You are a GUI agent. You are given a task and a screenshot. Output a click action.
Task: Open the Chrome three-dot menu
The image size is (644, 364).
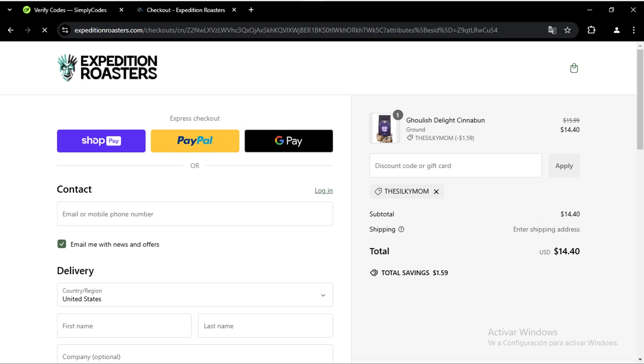click(634, 30)
